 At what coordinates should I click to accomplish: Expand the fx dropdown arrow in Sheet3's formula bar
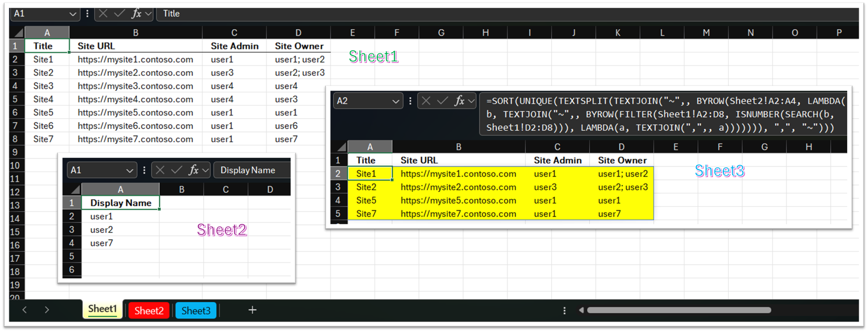[x=471, y=101]
